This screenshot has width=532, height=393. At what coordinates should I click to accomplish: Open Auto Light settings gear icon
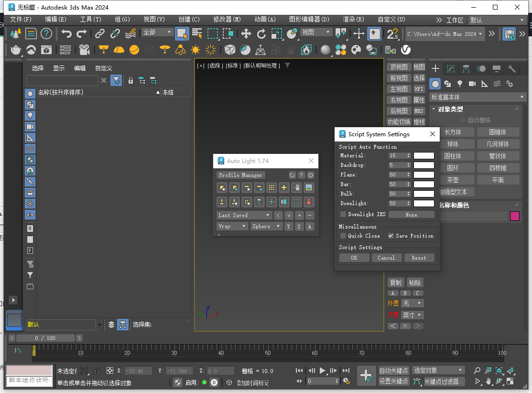[x=311, y=175]
